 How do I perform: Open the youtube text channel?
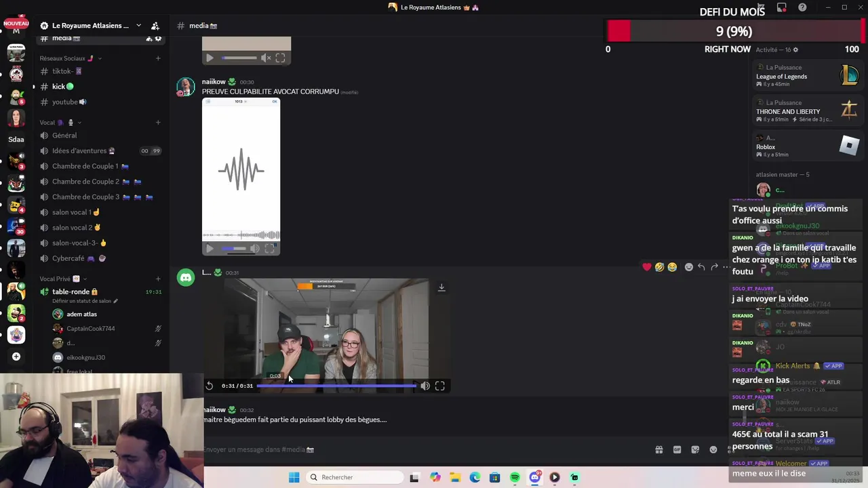[x=100, y=102]
